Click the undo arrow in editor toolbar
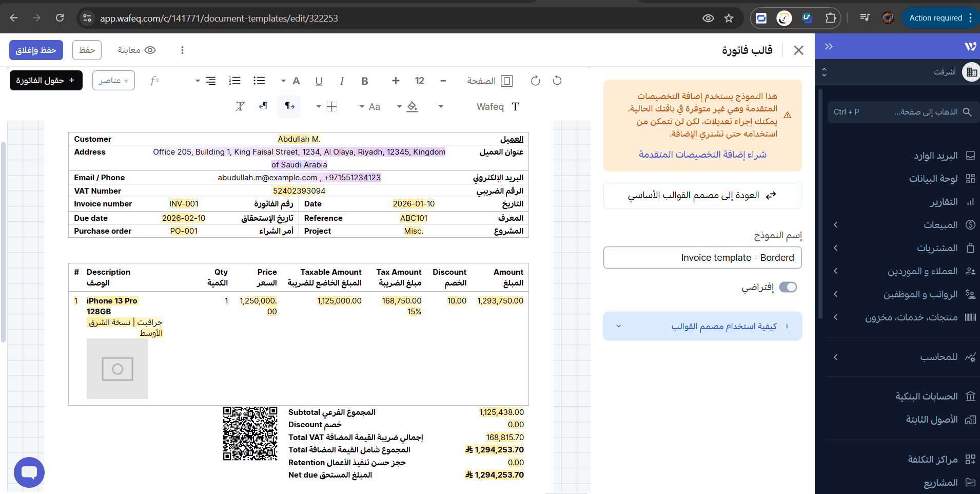This screenshot has width=980, height=494. coord(557,81)
